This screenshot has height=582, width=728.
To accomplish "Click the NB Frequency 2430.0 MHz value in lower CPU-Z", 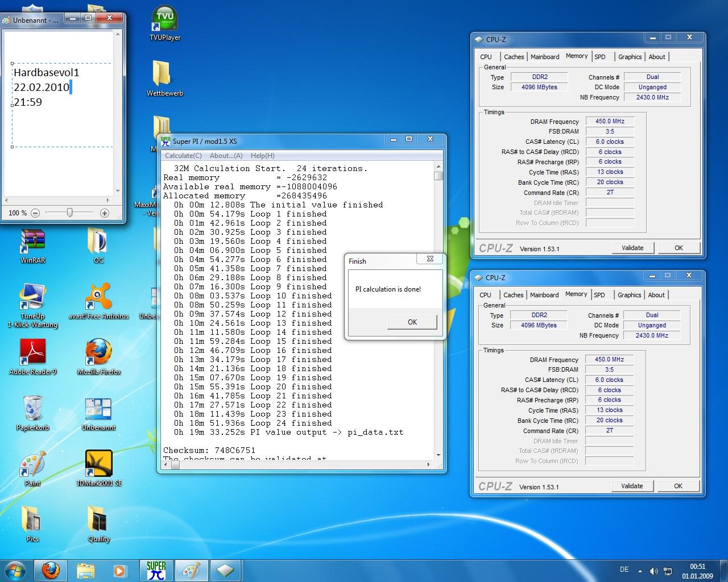I will [651, 335].
